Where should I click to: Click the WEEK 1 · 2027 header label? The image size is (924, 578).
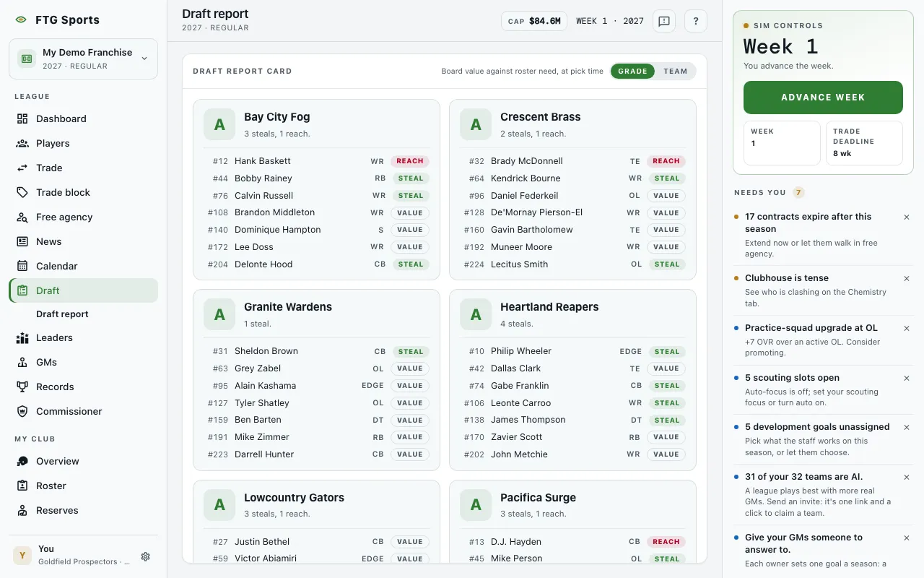click(x=610, y=21)
